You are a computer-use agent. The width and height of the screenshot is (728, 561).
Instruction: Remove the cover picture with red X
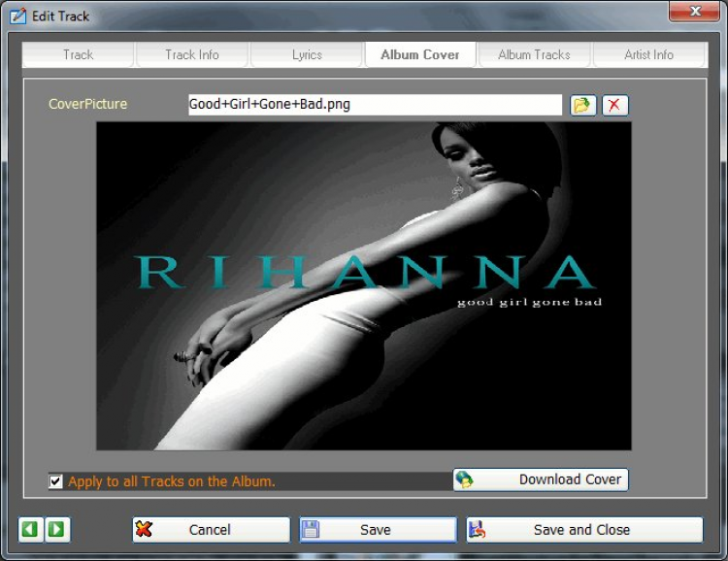[615, 105]
